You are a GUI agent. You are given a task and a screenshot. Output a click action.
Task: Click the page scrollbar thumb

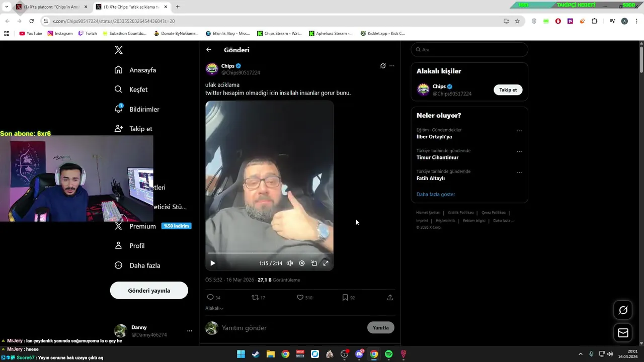coord(641,60)
